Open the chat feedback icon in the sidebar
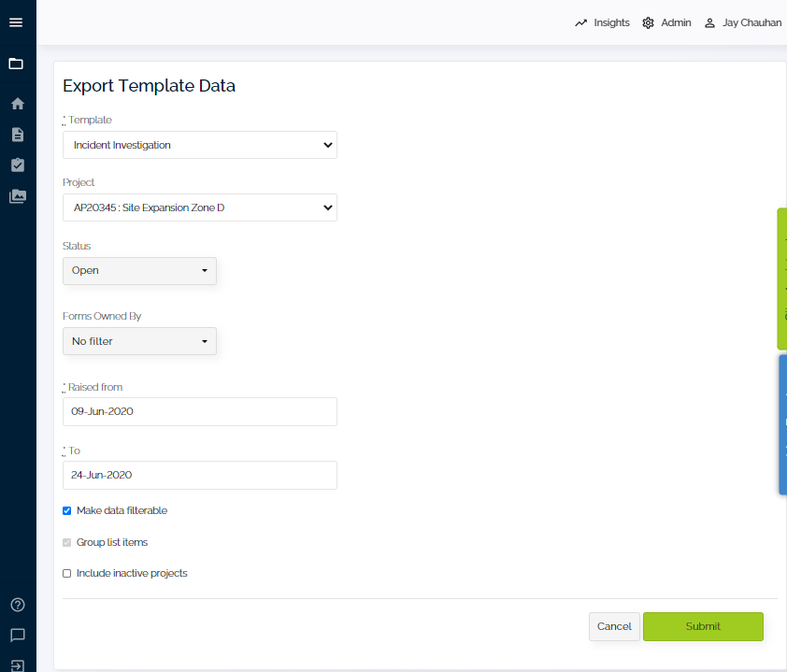This screenshot has height=672, width=787. pyautogui.click(x=18, y=636)
